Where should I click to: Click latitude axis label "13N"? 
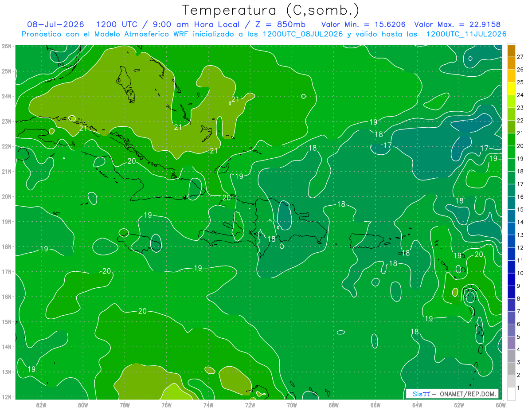click(x=7, y=372)
